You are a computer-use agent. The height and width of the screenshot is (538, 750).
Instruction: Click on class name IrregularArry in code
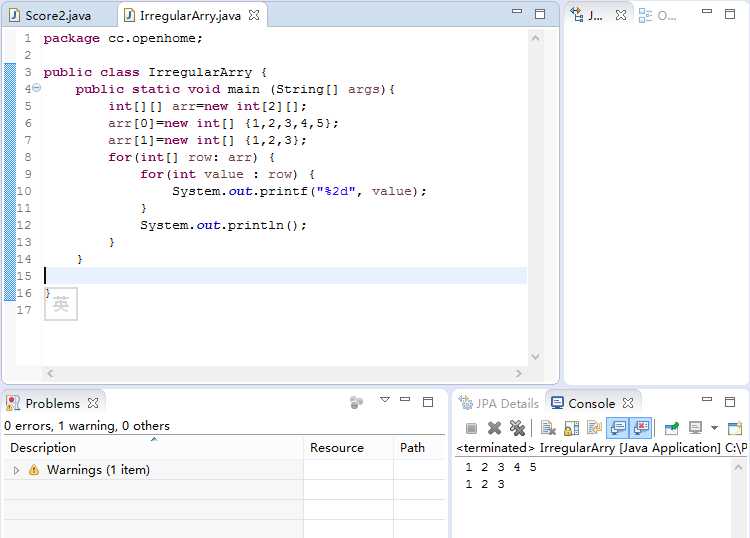pos(200,72)
